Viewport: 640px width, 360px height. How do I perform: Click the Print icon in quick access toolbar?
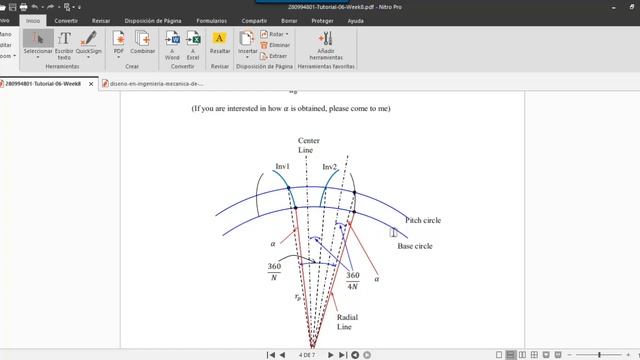(23, 7)
